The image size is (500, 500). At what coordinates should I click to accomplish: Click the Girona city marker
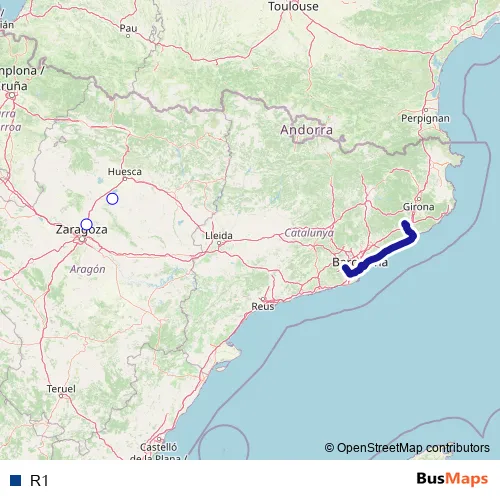[419, 199]
